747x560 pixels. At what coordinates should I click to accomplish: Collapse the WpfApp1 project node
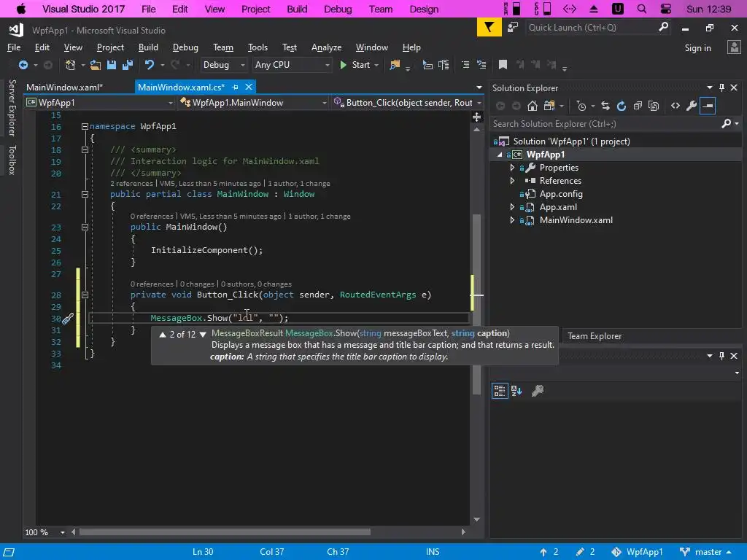(x=500, y=155)
